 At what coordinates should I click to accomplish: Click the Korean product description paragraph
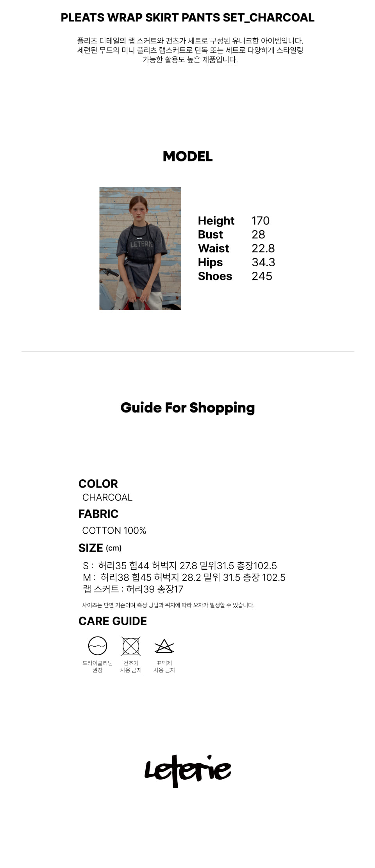[x=190, y=50]
